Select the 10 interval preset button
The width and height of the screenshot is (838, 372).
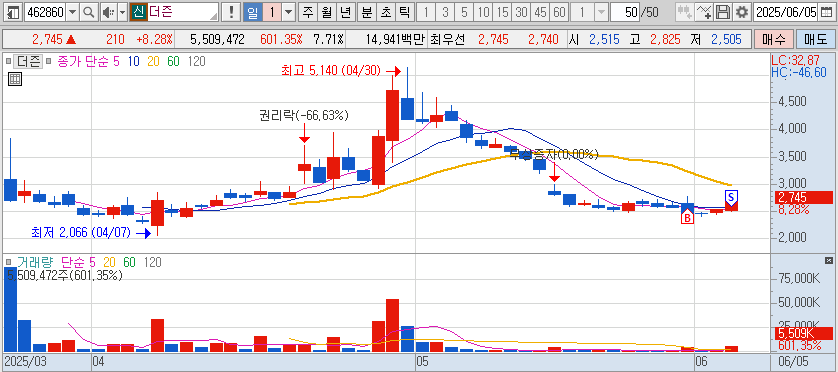click(x=483, y=12)
